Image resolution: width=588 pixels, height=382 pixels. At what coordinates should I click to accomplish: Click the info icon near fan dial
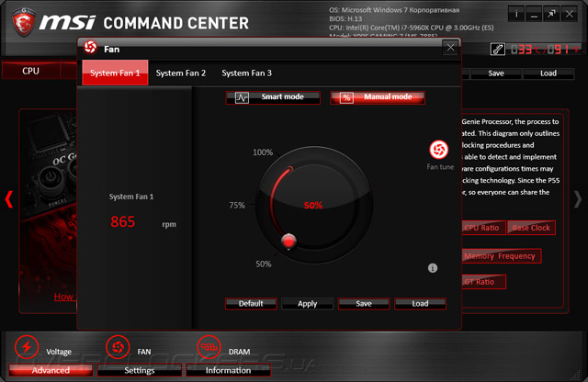[x=433, y=268]
